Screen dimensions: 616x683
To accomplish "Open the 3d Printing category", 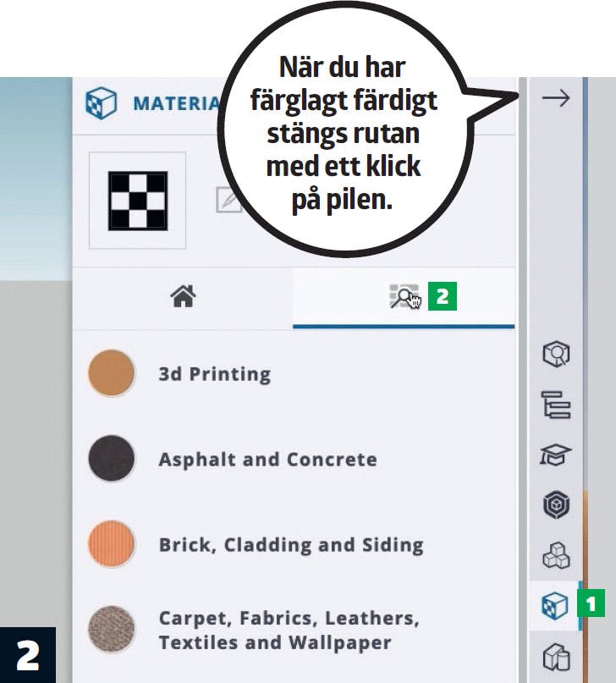I will click(214, 374).
